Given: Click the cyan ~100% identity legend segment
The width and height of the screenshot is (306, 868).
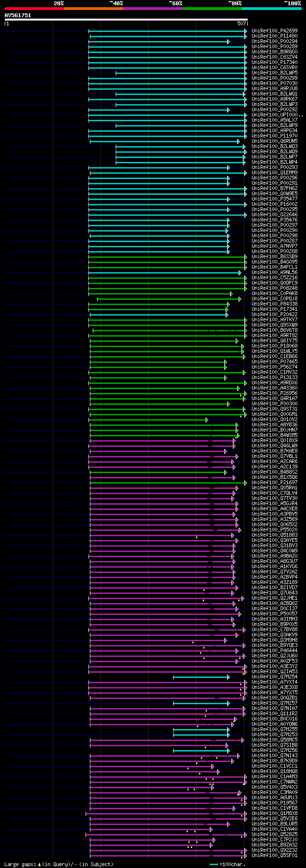Looking at the screenshot, I should pyautogui.click(x=272, y=9).
